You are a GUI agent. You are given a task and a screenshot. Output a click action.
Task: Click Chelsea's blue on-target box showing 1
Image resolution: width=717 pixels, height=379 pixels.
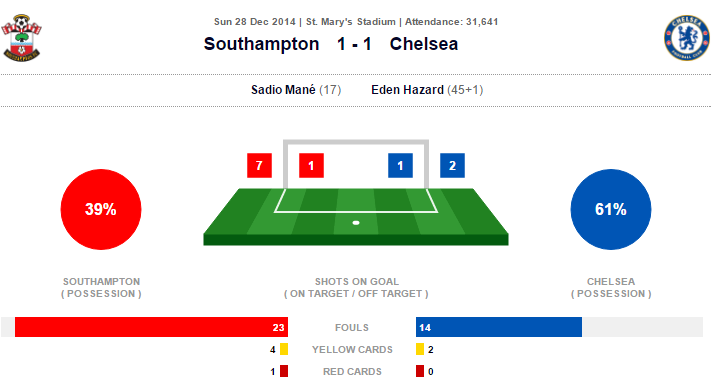(400, 165)
